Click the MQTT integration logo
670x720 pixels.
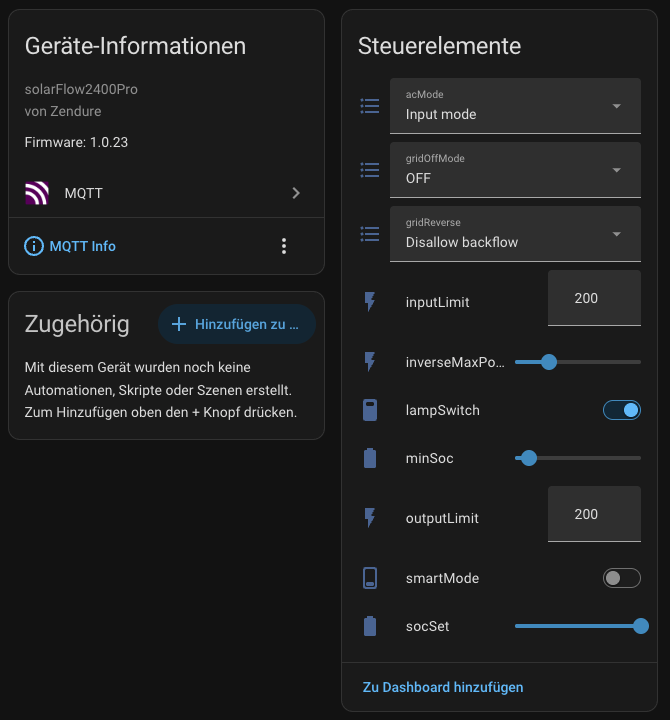click(x=37, y=193)
